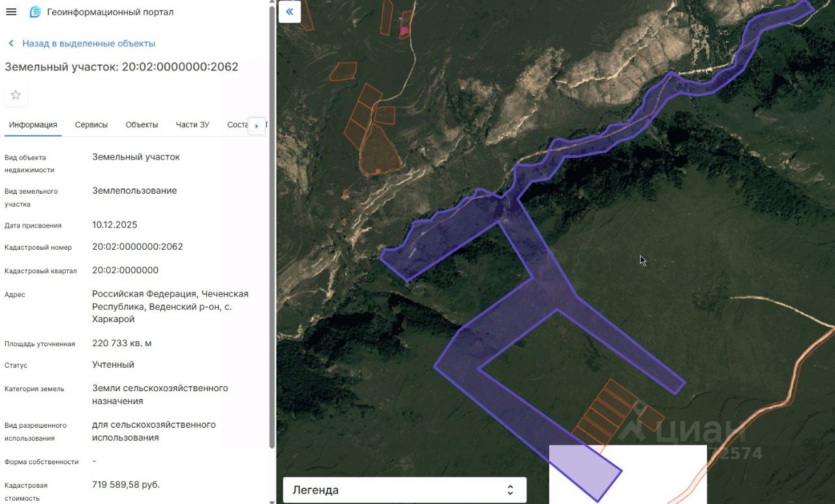Click the Геоинформационный портал logo icon
The image size is (835, 504).
[35, 12]
